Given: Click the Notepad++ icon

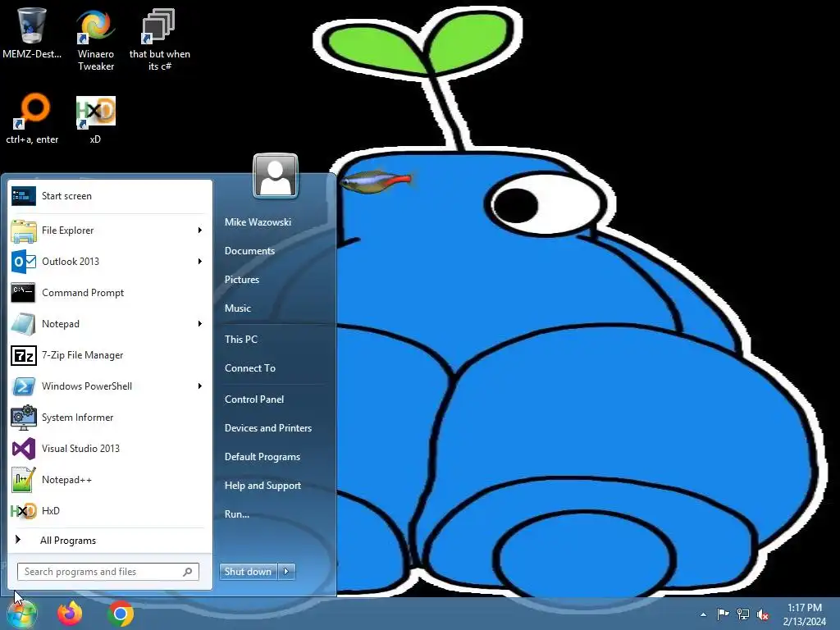Looking at the screenshot, I should tap(24, 479).
